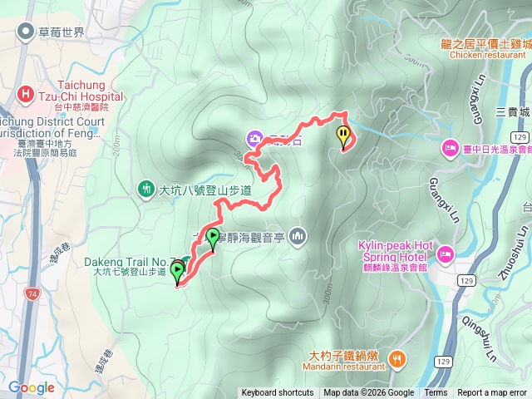Open the Terms link
This screenshot has height=399, width=532.
click(436, 393)
